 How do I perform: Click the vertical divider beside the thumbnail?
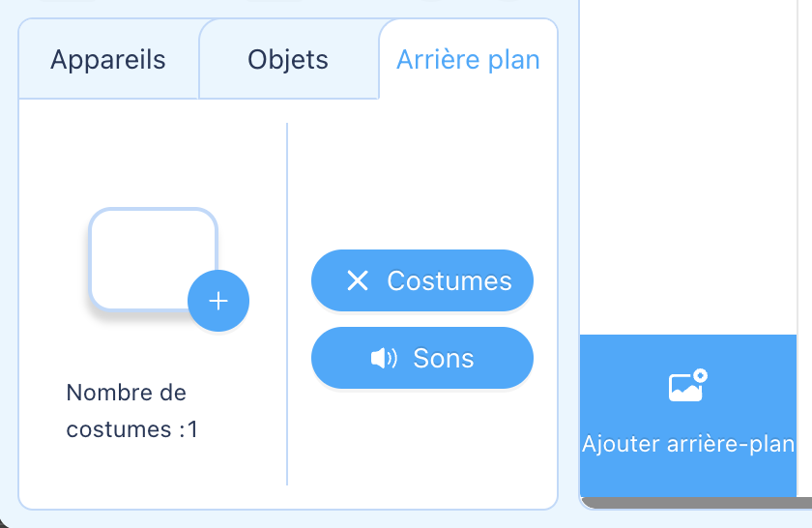coord(287,304)
